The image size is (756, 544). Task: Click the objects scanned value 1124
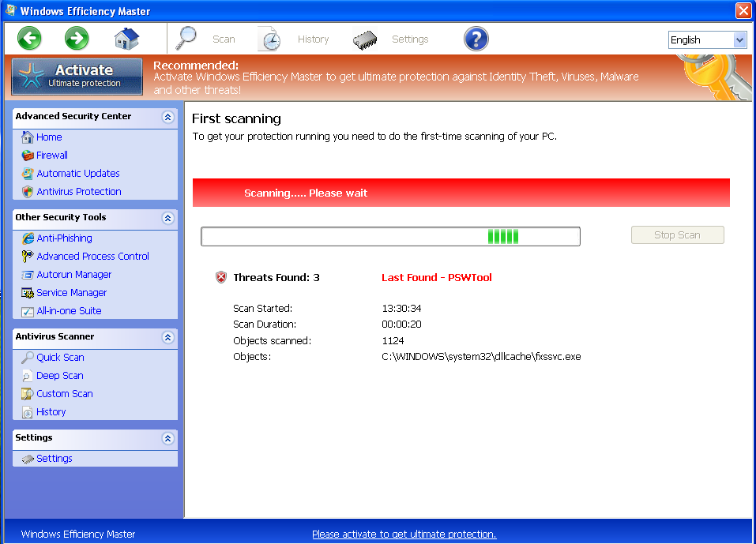(393, 341)
